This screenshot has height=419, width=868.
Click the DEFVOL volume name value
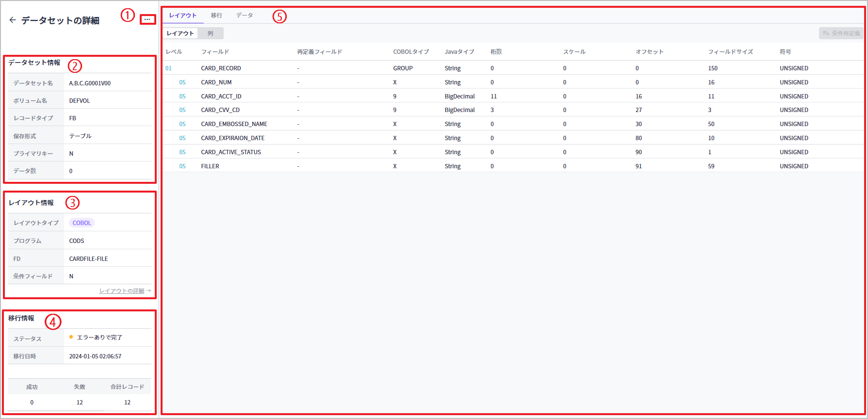[x=80, y=101]
